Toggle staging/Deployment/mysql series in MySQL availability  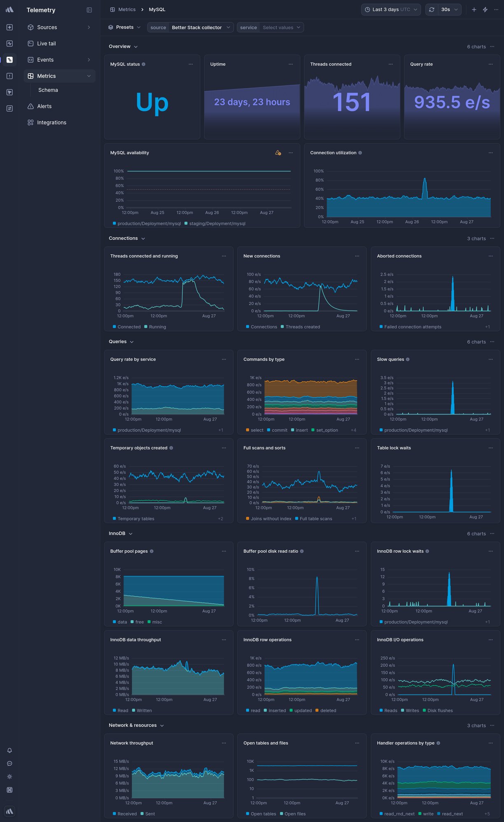pos(215,224)
